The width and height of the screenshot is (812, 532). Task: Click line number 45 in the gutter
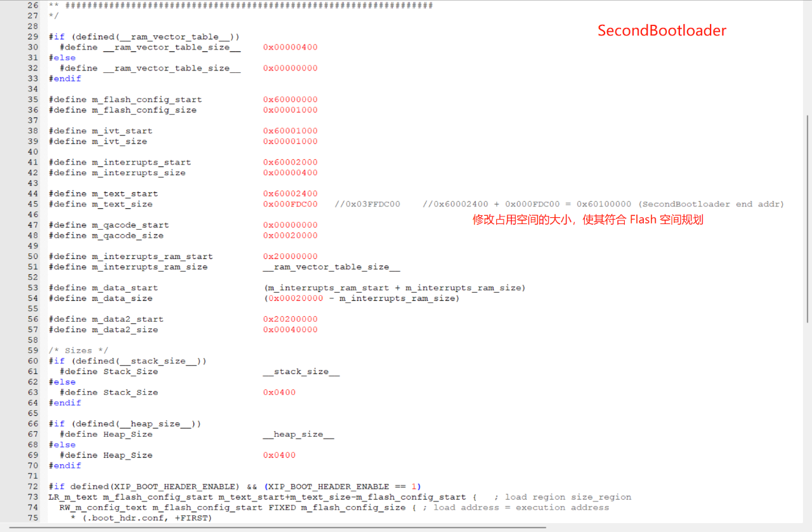(32, 204)
